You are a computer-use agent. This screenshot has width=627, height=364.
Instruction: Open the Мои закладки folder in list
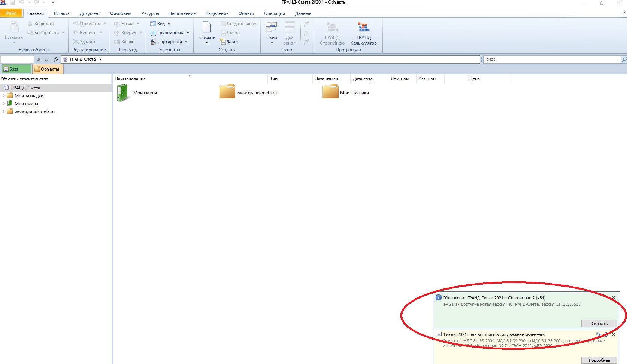[x=330, y=92]
